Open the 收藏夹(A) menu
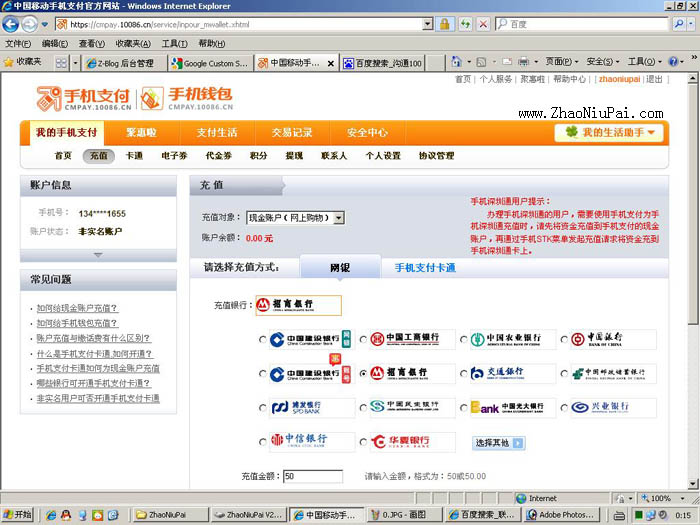This screenshot has width=700, height=525. point(133,43)
